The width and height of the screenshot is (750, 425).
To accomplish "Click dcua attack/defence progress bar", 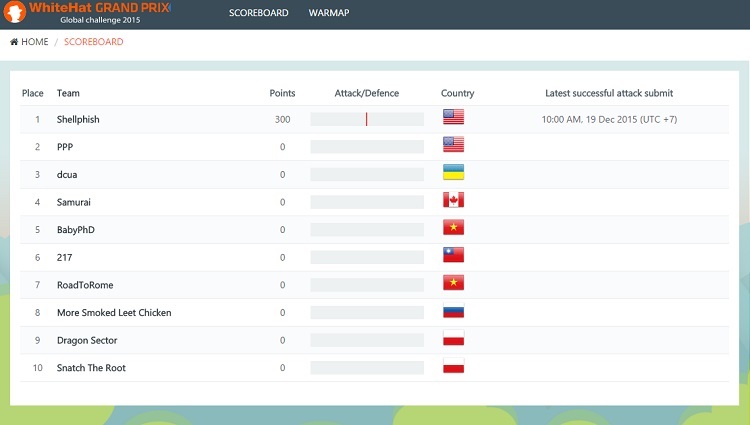I will (367, 174).
